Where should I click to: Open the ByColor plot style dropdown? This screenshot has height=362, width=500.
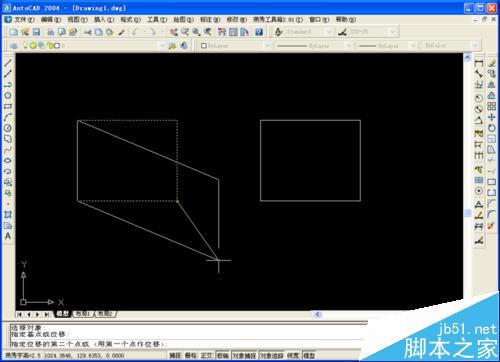[x=475, y=46]
